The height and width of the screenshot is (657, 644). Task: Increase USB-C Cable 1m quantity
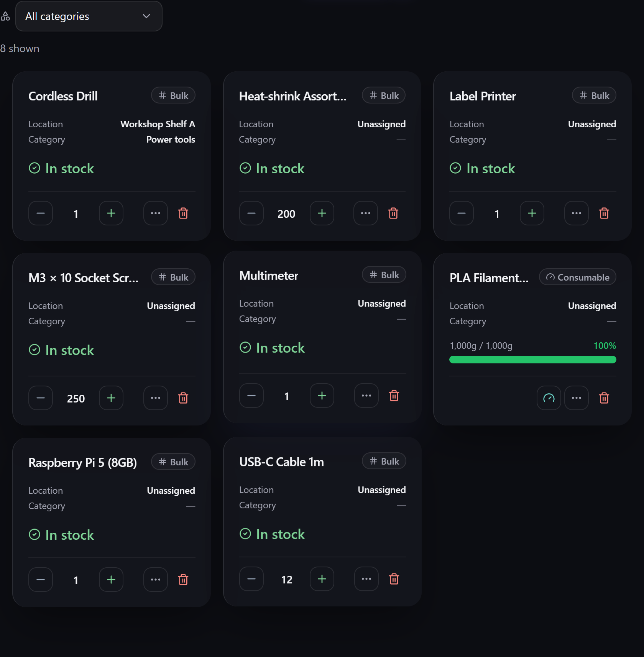click(x=322, y=579)
